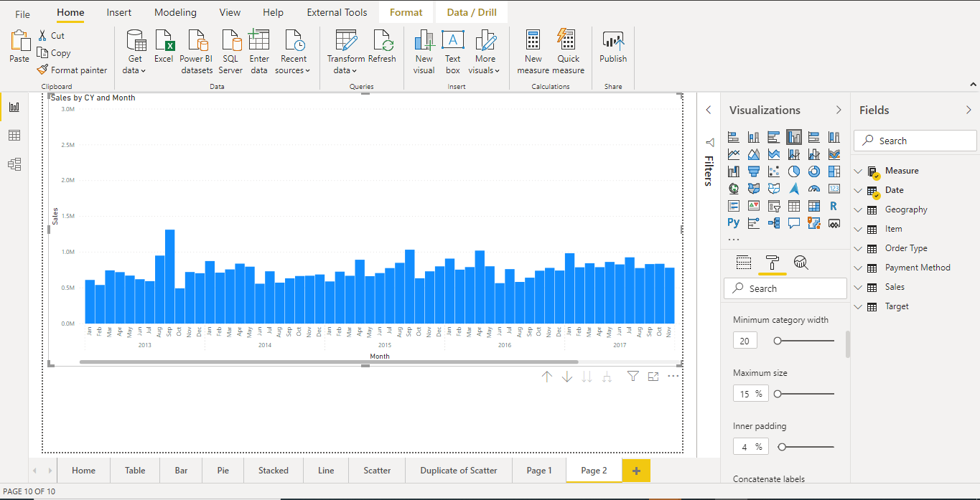Open the Insert ribbon tab
Screen dimensions: 980x500
coord(119,12)
